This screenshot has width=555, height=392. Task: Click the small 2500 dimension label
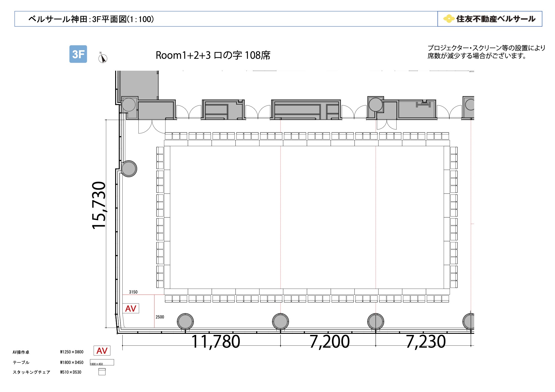point(160,317)
